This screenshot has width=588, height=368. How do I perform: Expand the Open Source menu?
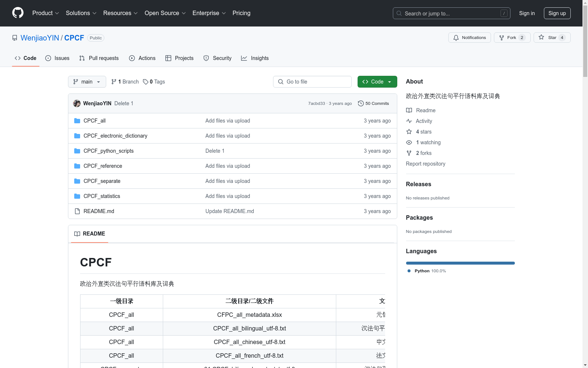click(165, 13)
